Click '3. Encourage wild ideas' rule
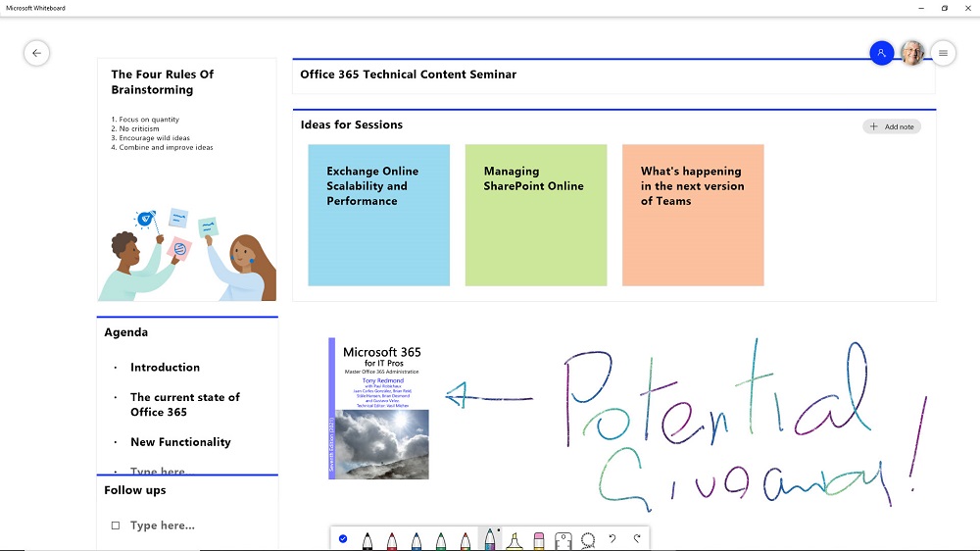The image size is (980, 551). coord(151,137)
